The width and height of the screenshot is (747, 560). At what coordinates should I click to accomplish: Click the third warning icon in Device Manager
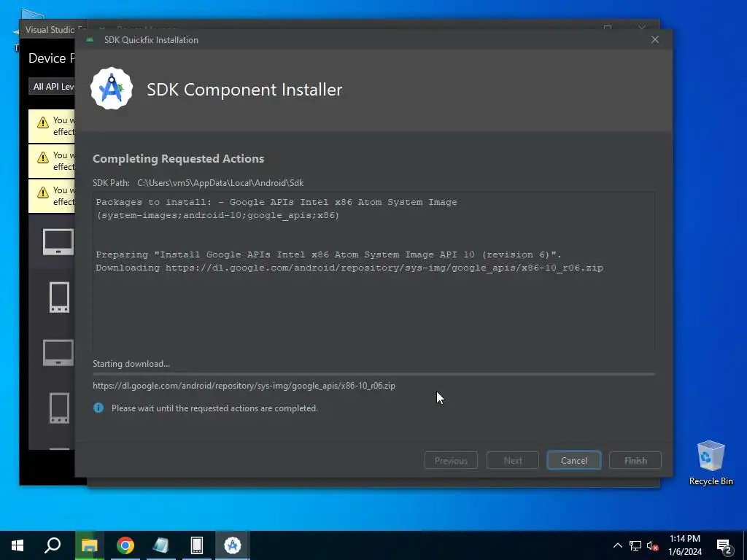coord(43,192)
